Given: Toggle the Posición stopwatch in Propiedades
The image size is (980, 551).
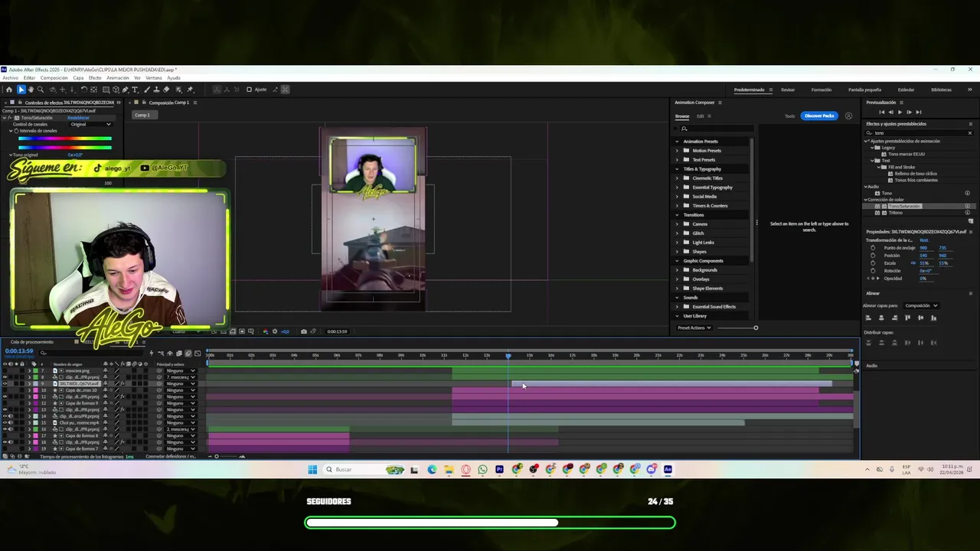Looking at the screenshot, I should (873, 256).
